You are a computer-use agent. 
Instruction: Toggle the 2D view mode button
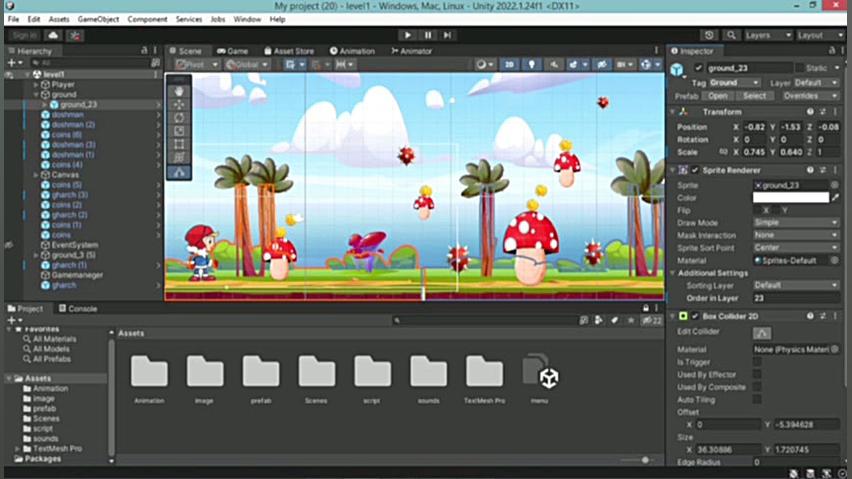tap(509, 65)
